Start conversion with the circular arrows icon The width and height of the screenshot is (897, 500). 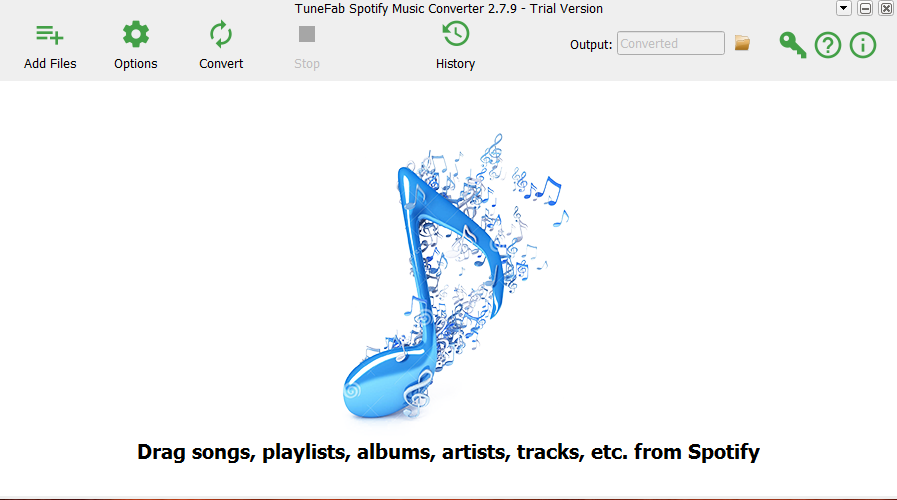click(221, 34)
